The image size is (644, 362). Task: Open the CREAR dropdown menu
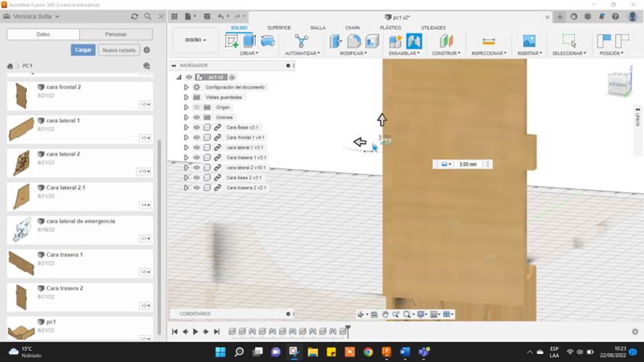point(249,53)
